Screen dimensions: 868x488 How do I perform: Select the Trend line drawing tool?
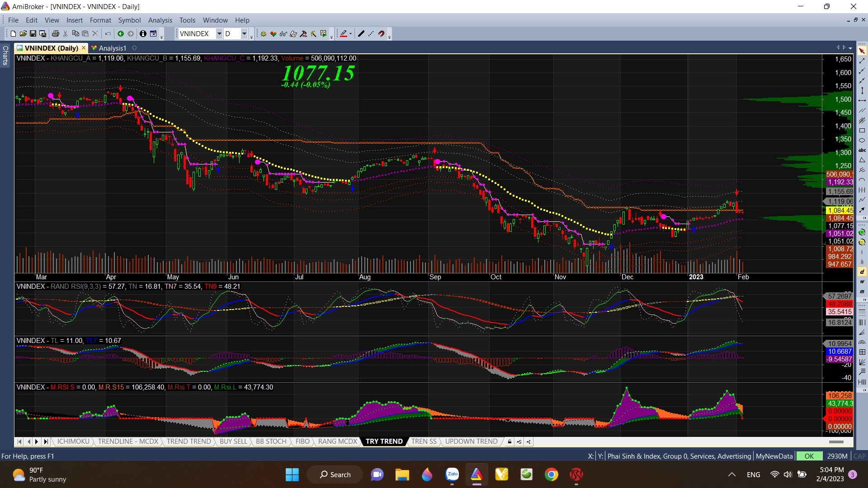(862, 61)
